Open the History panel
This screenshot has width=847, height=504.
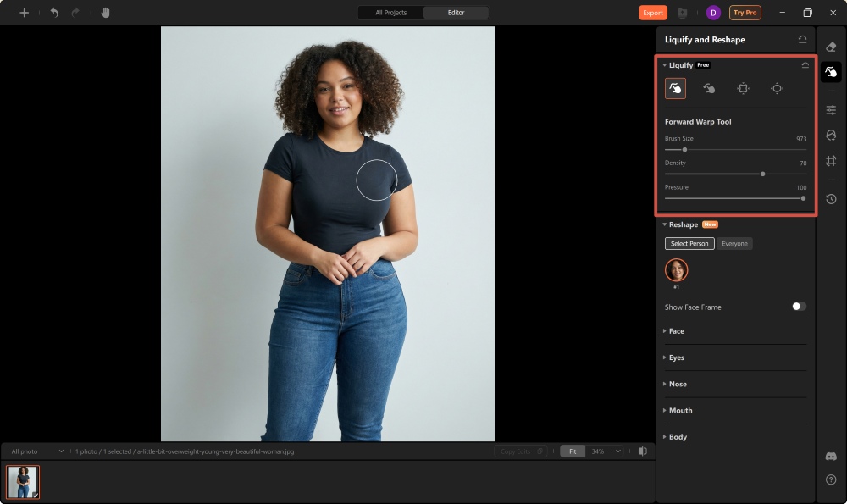click(x=831, y=199)
